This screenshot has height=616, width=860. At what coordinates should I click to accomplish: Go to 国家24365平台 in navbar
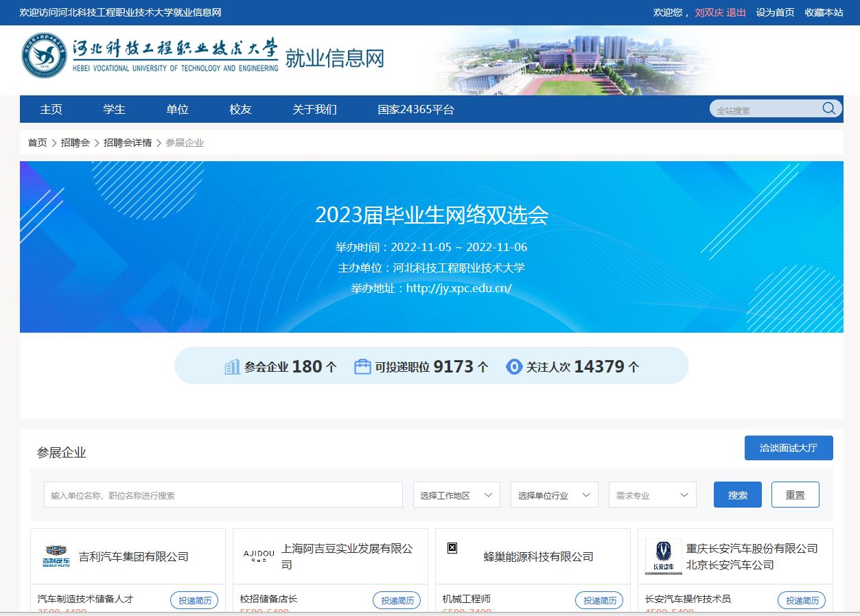click(415, 110)
